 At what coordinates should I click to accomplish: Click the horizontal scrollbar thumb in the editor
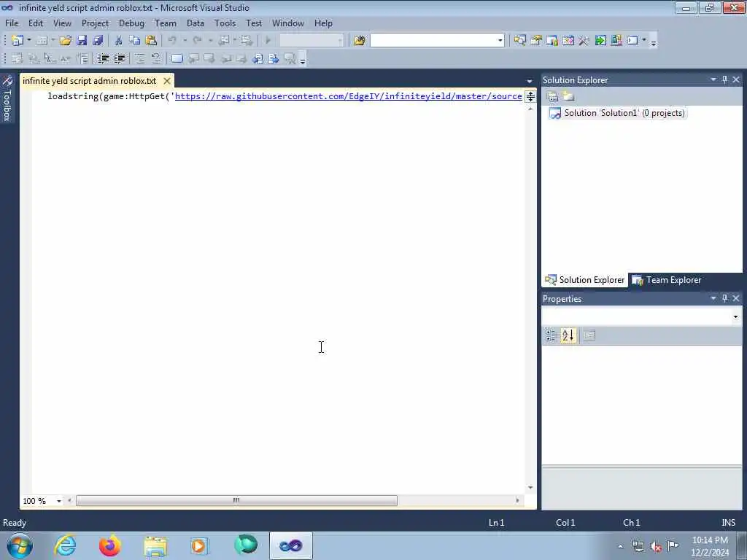pyautogui.click(x=236, y=500)
